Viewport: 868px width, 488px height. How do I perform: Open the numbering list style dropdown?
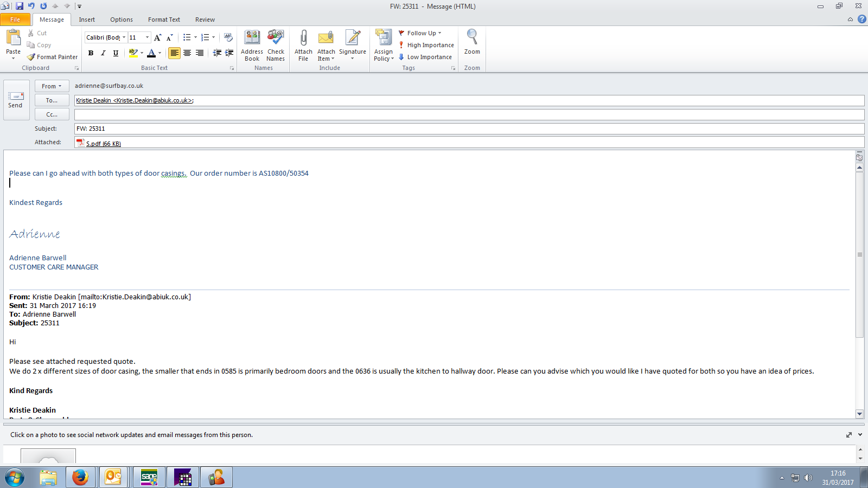213,37
